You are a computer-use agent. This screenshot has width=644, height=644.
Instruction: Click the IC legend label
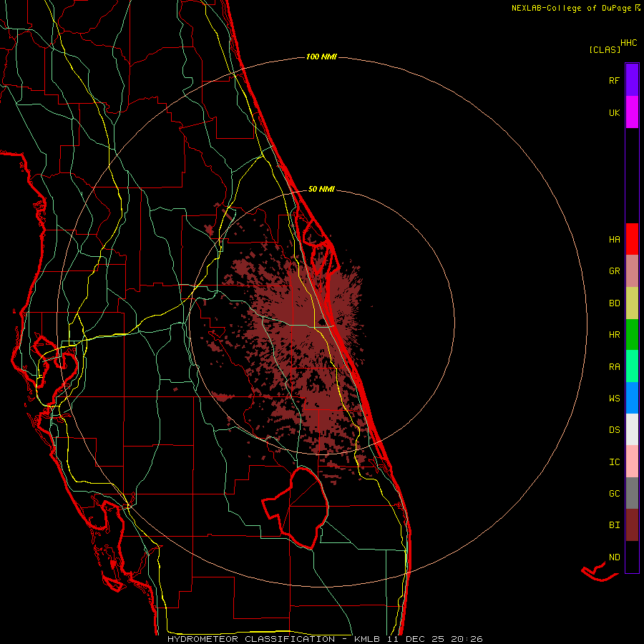[x=614, y=462]
